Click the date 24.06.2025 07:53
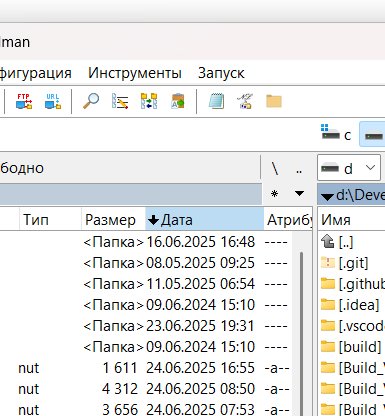The image size is (385, 416). click(x=200, y=409)
